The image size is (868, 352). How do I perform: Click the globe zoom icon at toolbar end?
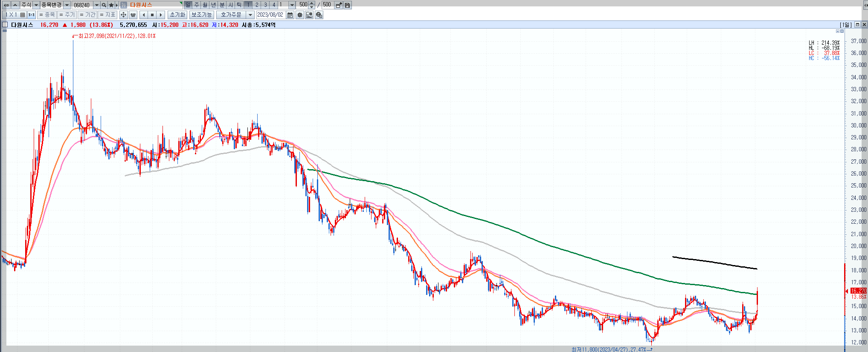pyautogui.click(x=319, y=15)
